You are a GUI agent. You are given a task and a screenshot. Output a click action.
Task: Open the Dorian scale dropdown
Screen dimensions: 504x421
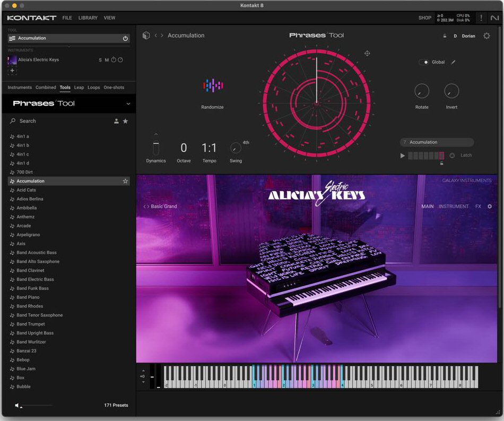click(x=468, y=36)
